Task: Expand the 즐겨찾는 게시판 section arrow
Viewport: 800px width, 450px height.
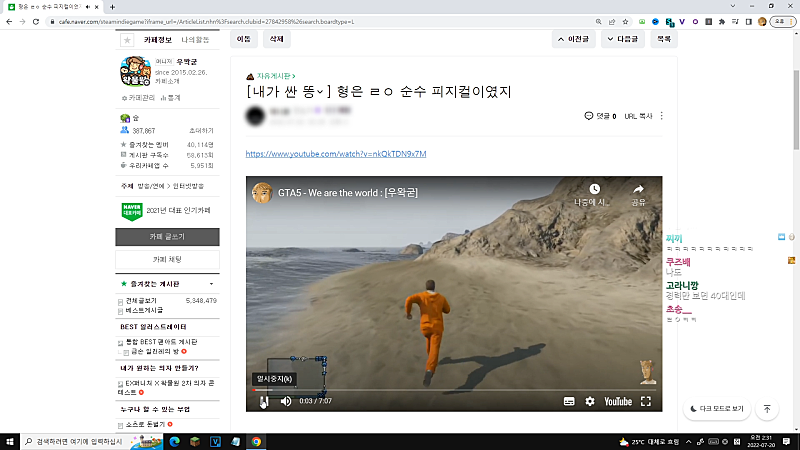Action: (x=211, y=284)
